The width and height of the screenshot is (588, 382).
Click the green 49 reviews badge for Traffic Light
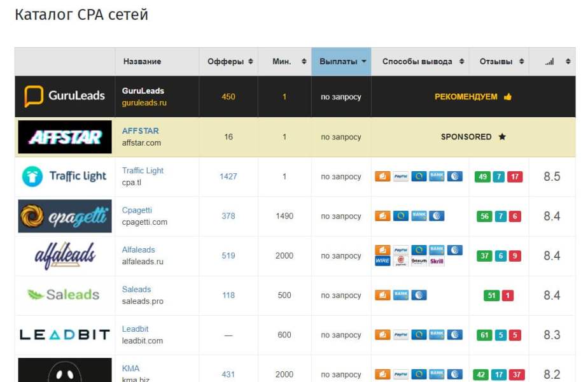click(x=482, y=177)
